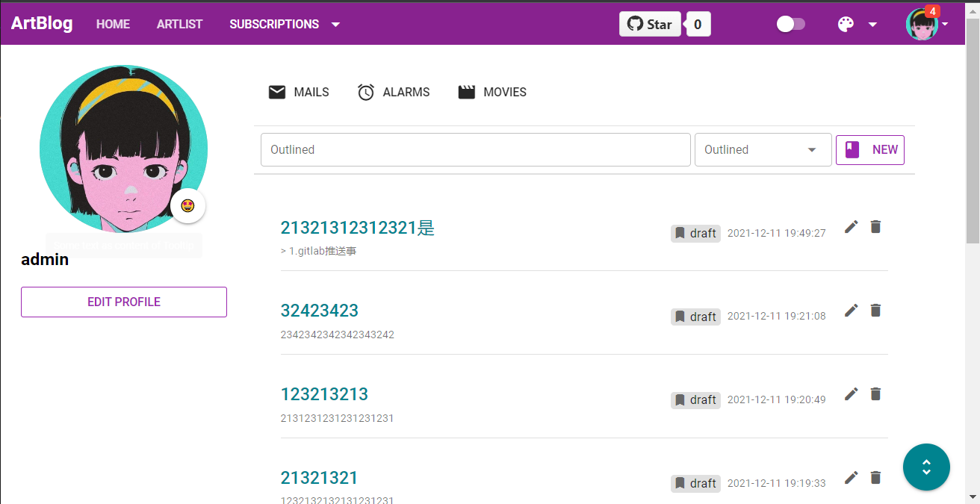
Task: Click the teal floating scroll button
Action: 926,467
